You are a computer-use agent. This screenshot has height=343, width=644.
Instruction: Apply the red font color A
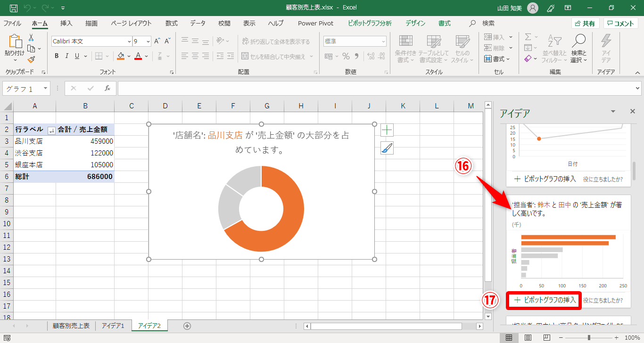click(138, 56)
